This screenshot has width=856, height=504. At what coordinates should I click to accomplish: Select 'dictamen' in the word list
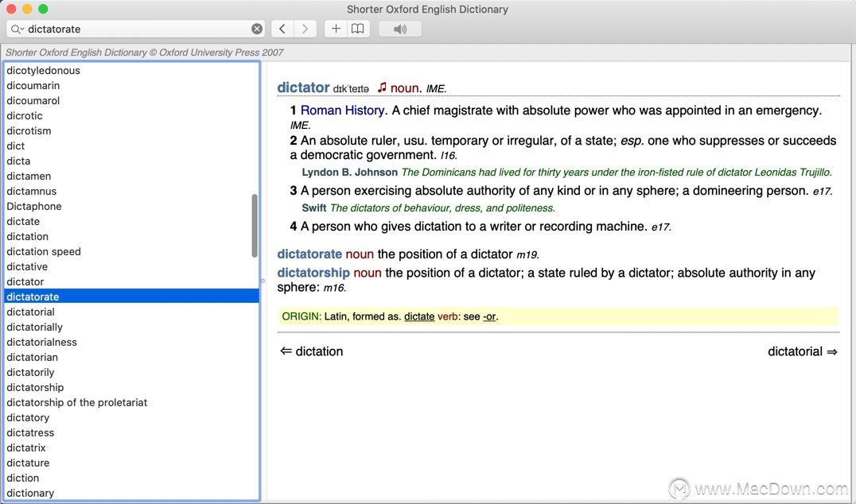[131, 176]
